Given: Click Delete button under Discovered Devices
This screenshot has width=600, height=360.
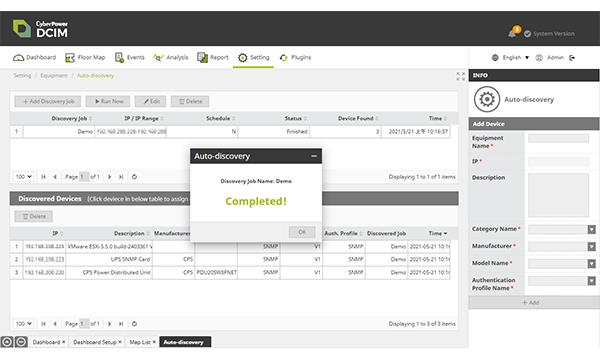Looking at the screenshot, I should pos(34,217).
